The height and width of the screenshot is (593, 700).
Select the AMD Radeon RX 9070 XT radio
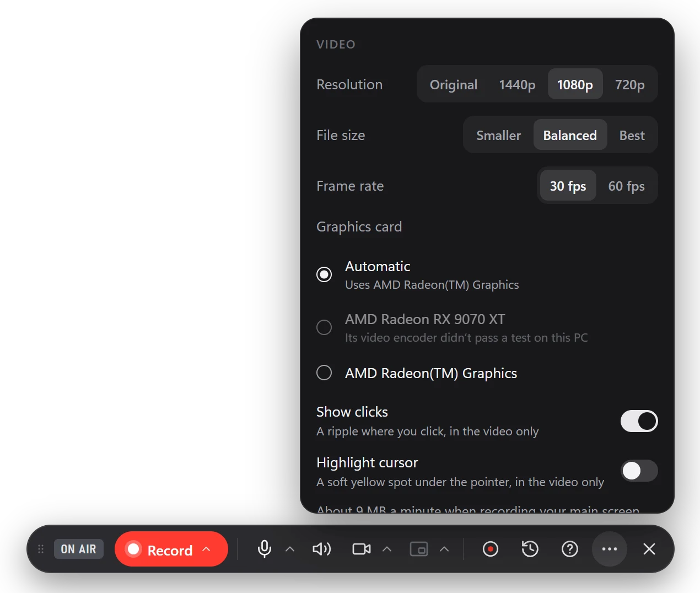(324, 327)
